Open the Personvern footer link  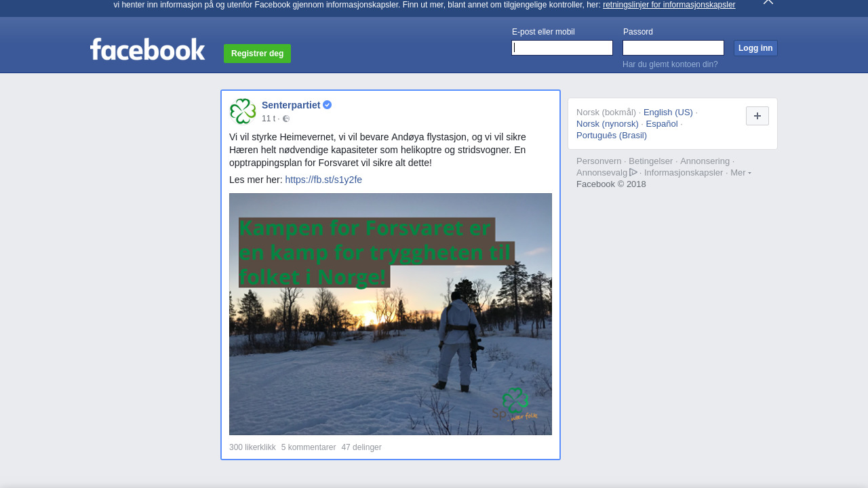click(x=599, y=161)
